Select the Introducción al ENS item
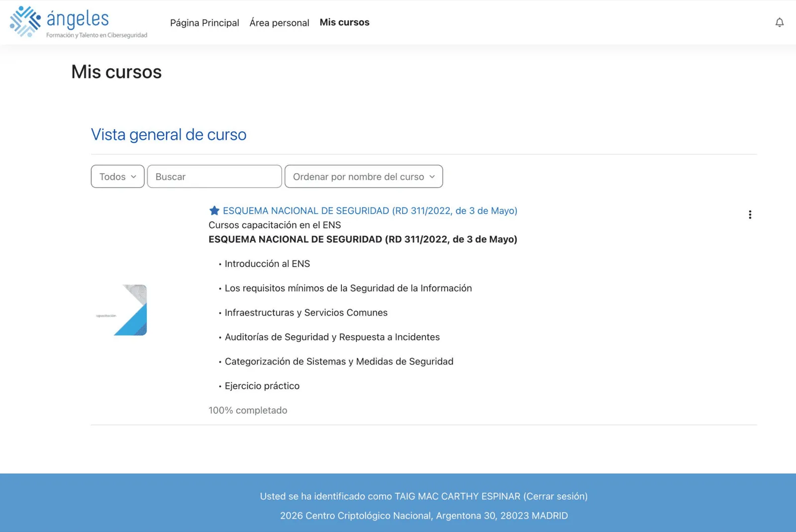Viewport: 796px width, 532px height. click(x=267, y=264)
